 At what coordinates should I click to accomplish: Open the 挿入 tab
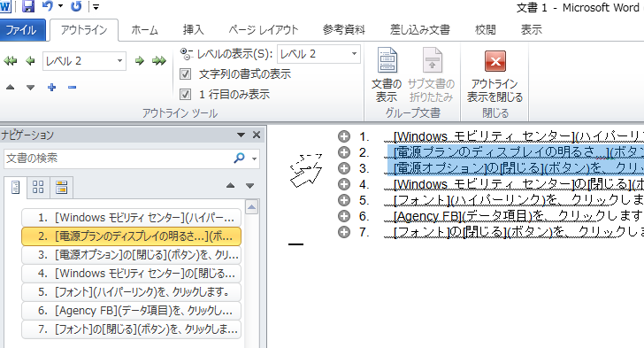point(194,30)
